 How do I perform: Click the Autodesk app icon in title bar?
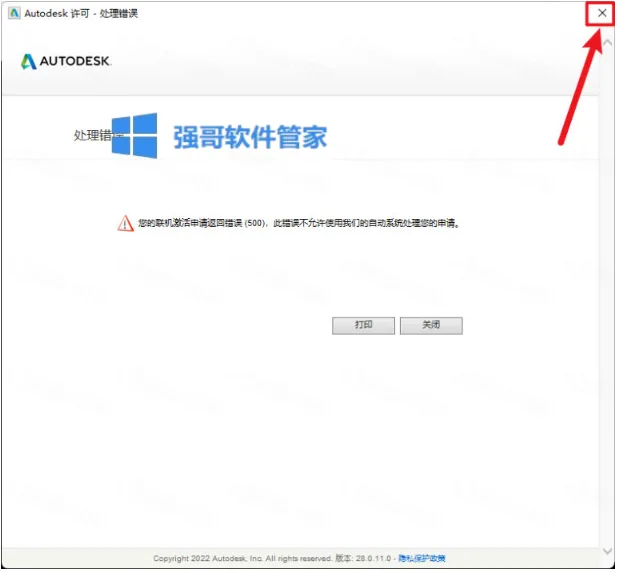[14, 13]
